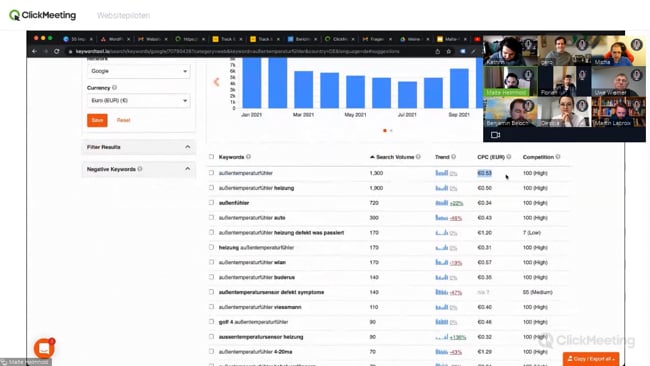
Task: Open Copy / Export all menu
Action: point(591,359)
